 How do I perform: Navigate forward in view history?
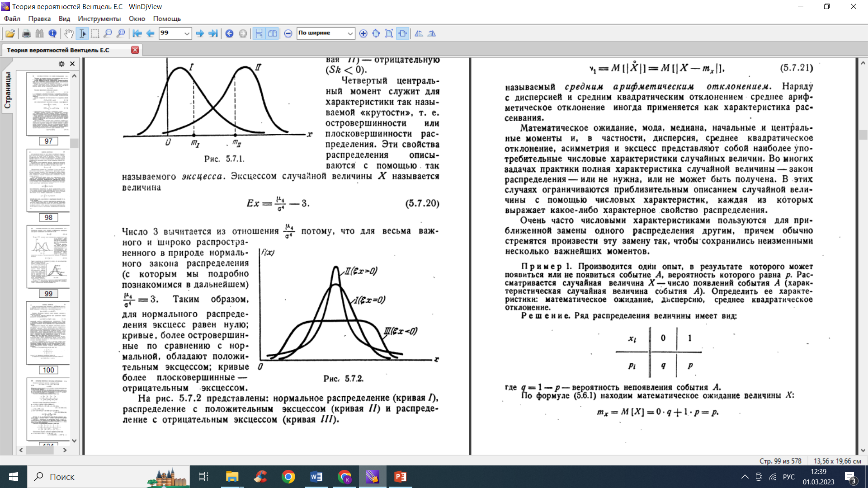point(243,33)
